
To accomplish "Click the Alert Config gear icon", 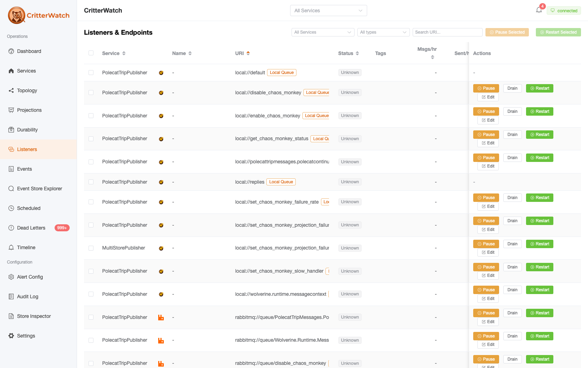I will 11,277.
